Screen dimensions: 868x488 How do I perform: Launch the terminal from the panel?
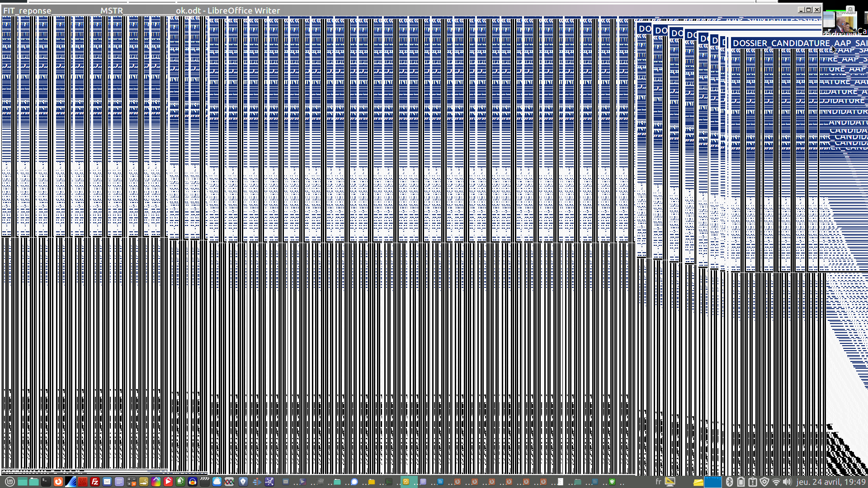tap(46, 482)
